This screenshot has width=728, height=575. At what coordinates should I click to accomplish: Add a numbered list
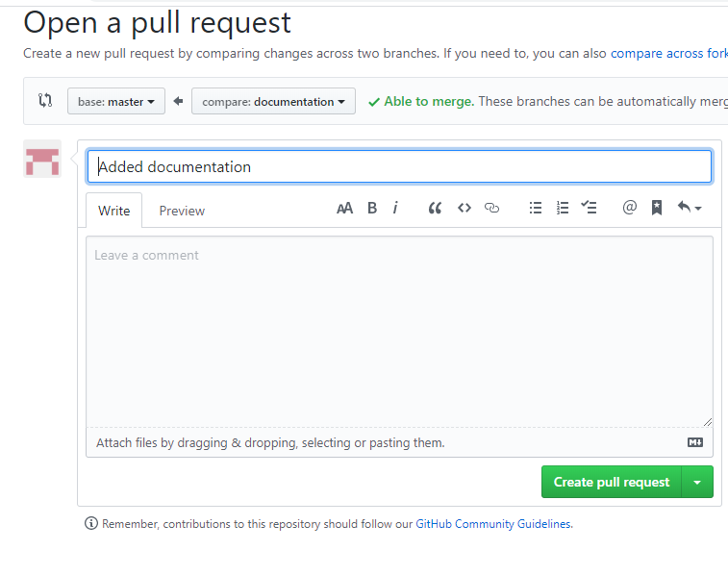(x=563, y=208)
